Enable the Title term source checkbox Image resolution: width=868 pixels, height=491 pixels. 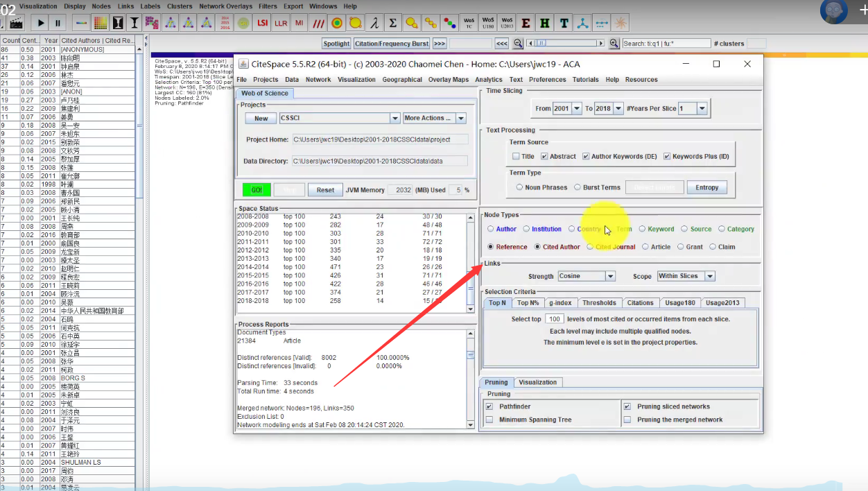click(x=516, y=156)
